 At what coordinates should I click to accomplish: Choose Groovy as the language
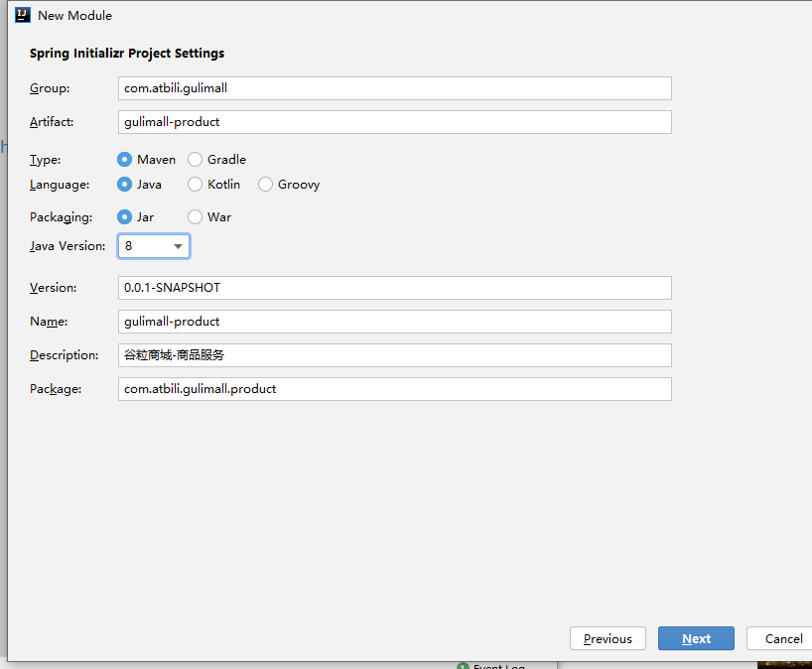265,185
